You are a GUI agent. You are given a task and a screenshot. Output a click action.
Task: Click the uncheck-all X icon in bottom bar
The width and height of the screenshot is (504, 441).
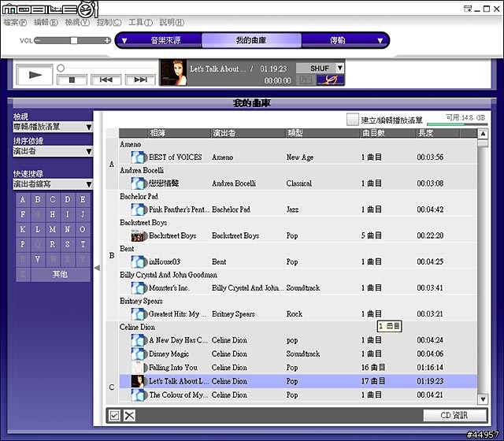click(x=129, y=415)
